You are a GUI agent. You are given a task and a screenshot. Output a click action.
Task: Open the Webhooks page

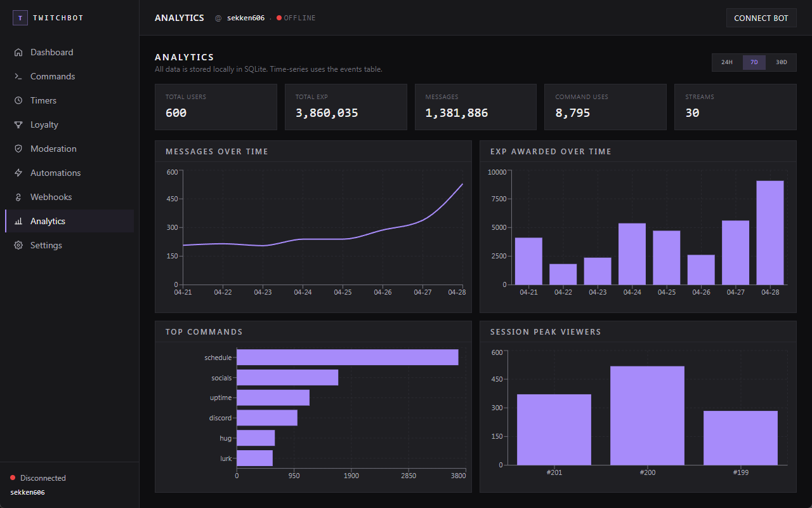(x=70, y=197)
